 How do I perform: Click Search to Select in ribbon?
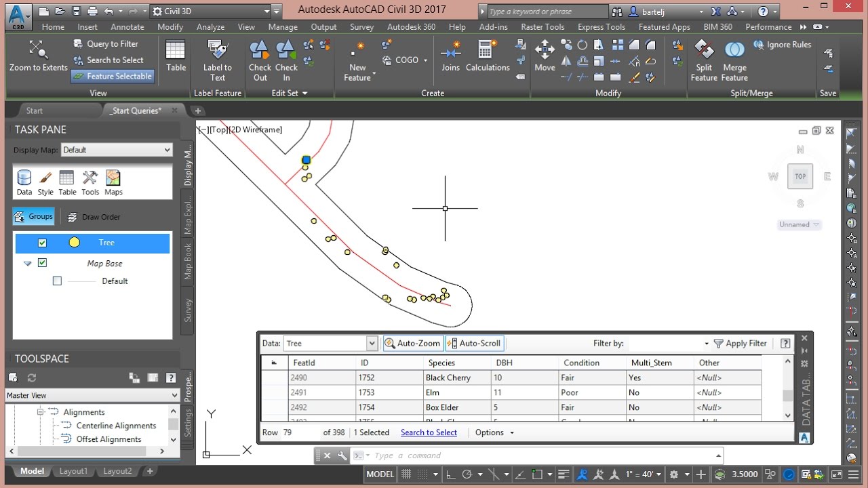pos(108,60)
